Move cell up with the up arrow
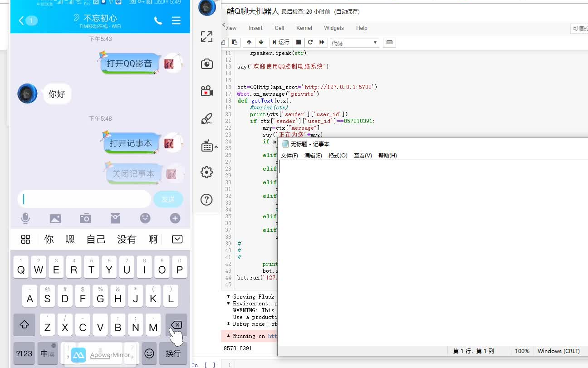The image size is (588, 368). [249, 42]
